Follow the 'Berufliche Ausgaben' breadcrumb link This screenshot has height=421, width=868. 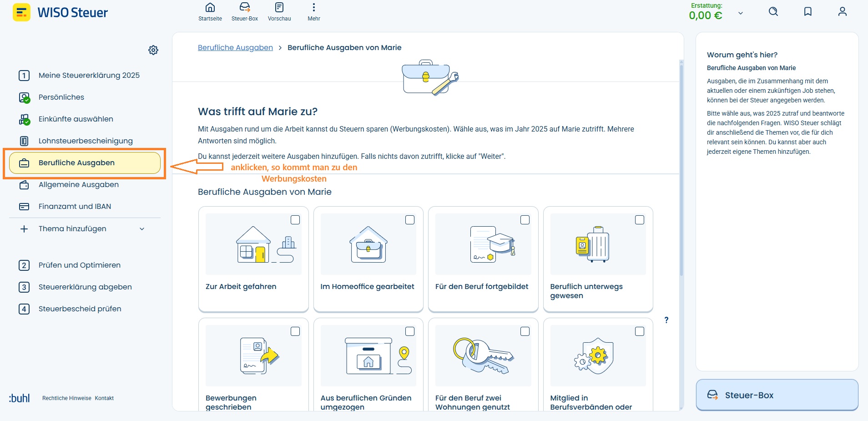click(x=235, y=48)
